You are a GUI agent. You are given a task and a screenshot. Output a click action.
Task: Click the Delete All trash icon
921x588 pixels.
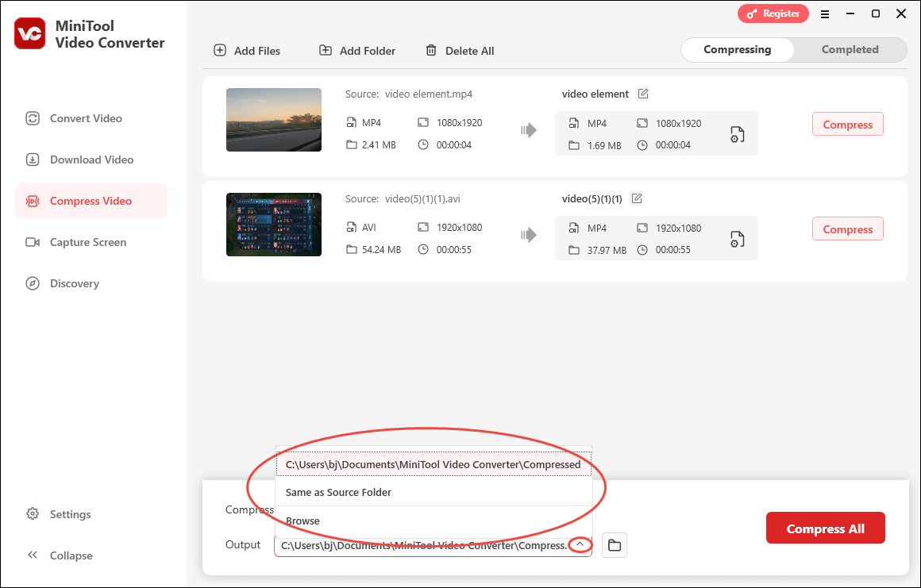coord(431,51)
